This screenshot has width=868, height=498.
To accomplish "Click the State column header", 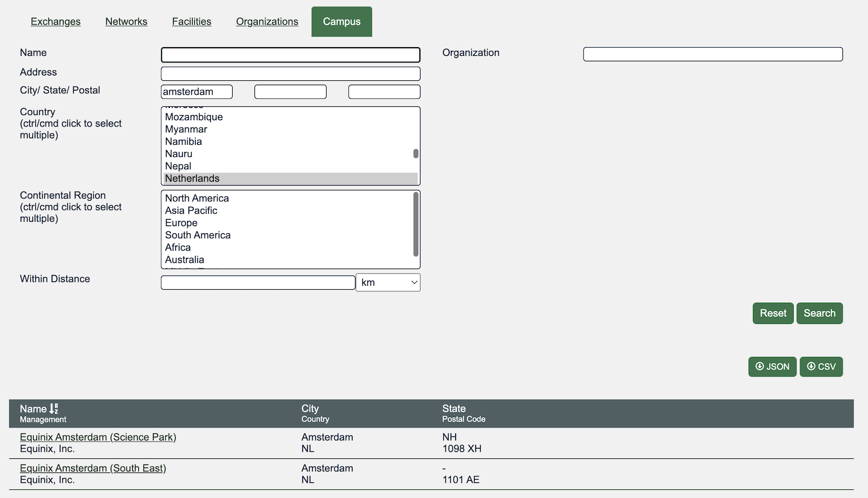I will (454, 408).
